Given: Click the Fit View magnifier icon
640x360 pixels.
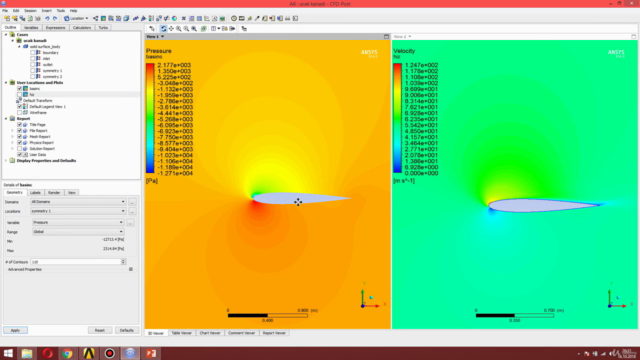Looking at the screenshot, I should [194, 29].
